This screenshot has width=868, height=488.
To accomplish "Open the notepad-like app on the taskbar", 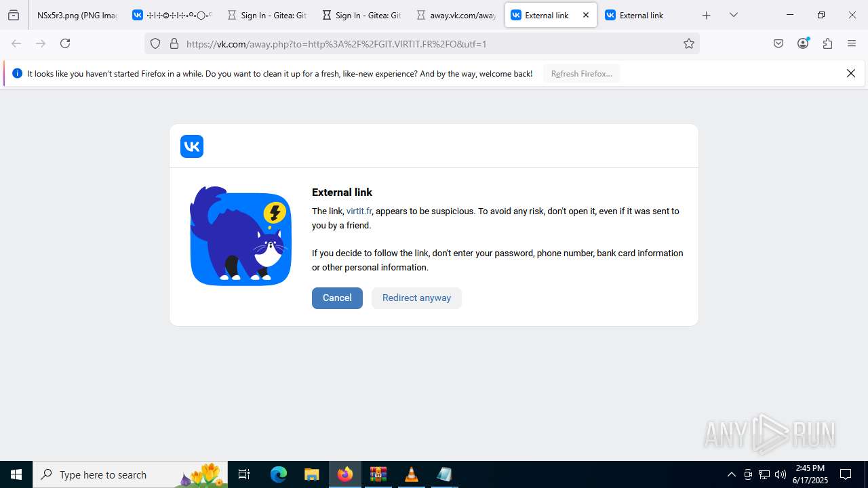I will coord(444,474).
